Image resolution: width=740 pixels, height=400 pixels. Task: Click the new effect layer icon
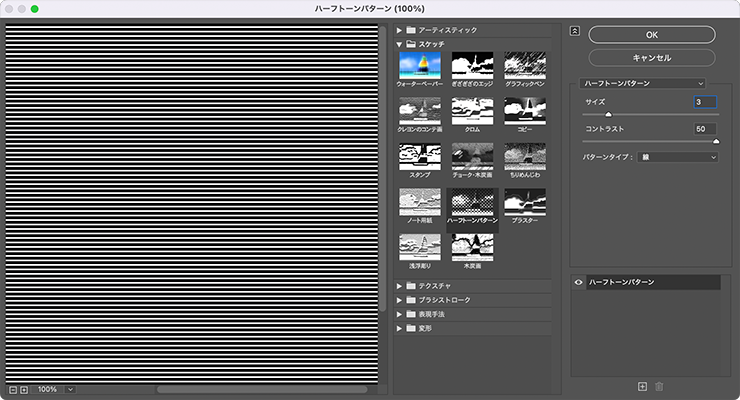point(643,386)
